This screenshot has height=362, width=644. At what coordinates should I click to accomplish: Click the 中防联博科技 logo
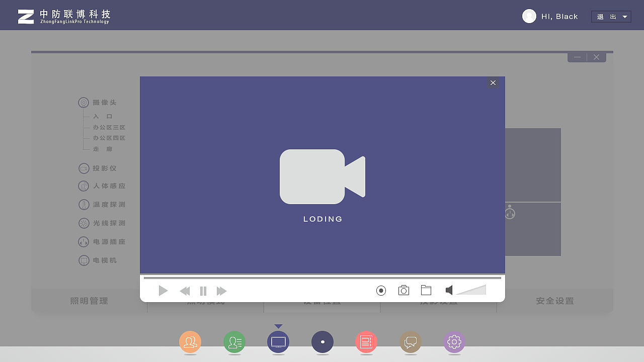(x=64, y=17)
